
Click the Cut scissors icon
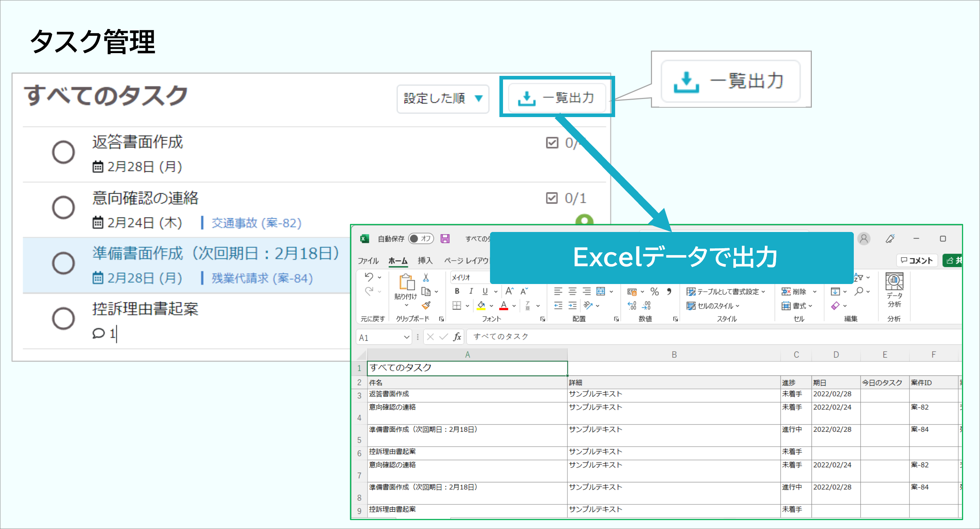426,278
